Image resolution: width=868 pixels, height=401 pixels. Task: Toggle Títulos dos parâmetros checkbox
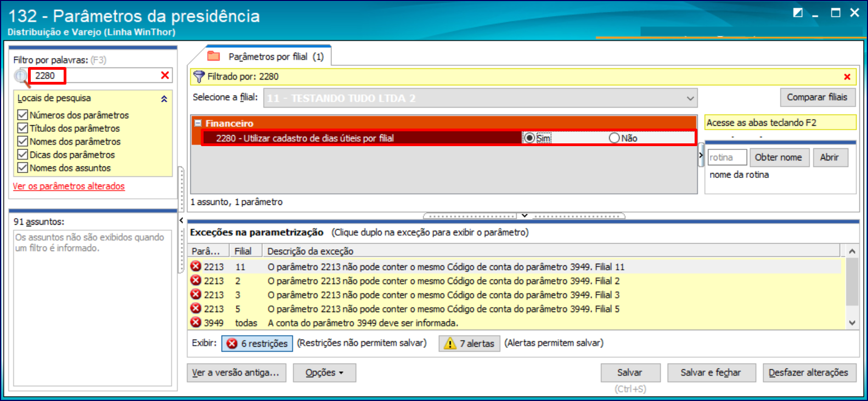tap(22, 128)
